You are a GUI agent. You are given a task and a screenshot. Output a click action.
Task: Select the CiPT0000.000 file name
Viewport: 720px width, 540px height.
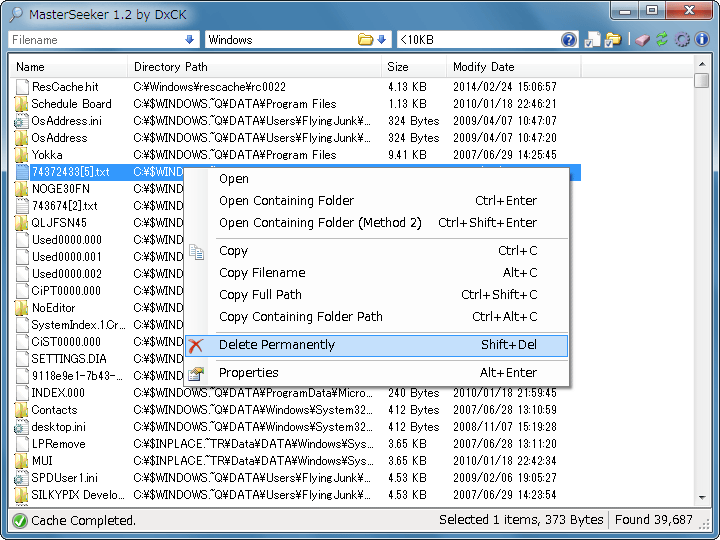coord(66,291)
